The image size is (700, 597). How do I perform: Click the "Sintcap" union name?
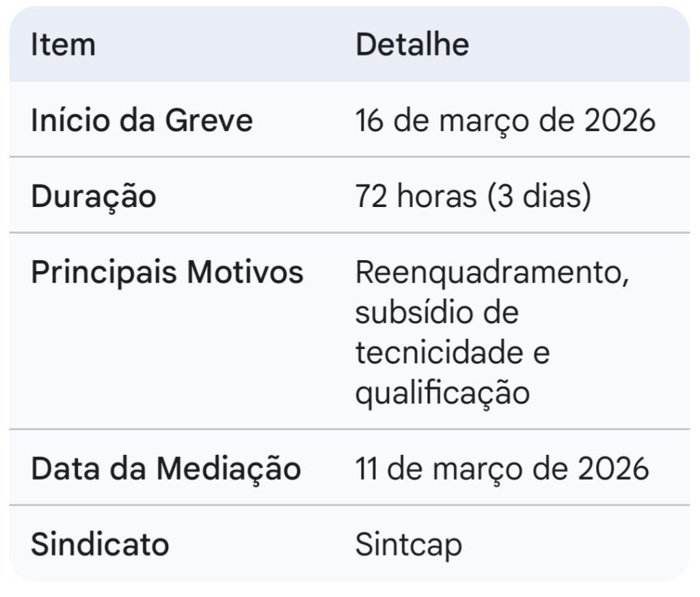(409, 545)
